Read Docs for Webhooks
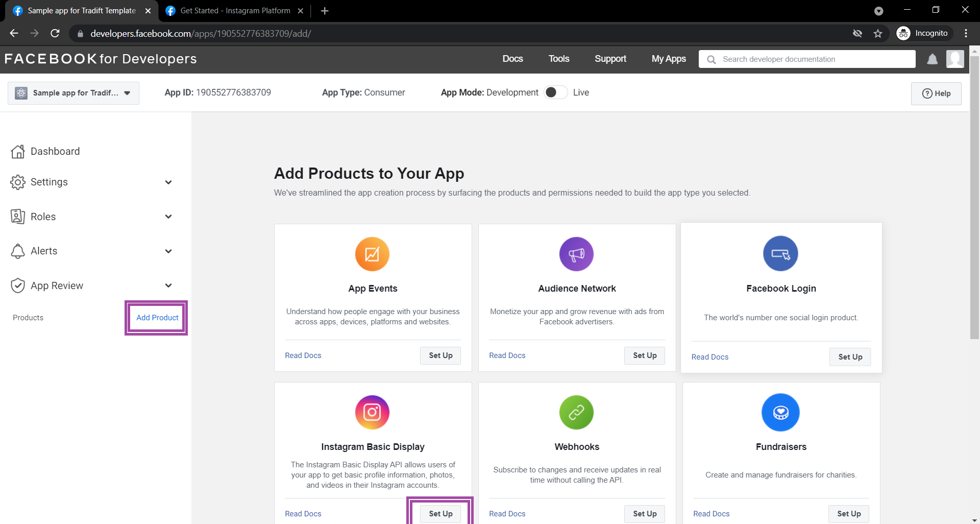980x524 pixels. (507, 514)
